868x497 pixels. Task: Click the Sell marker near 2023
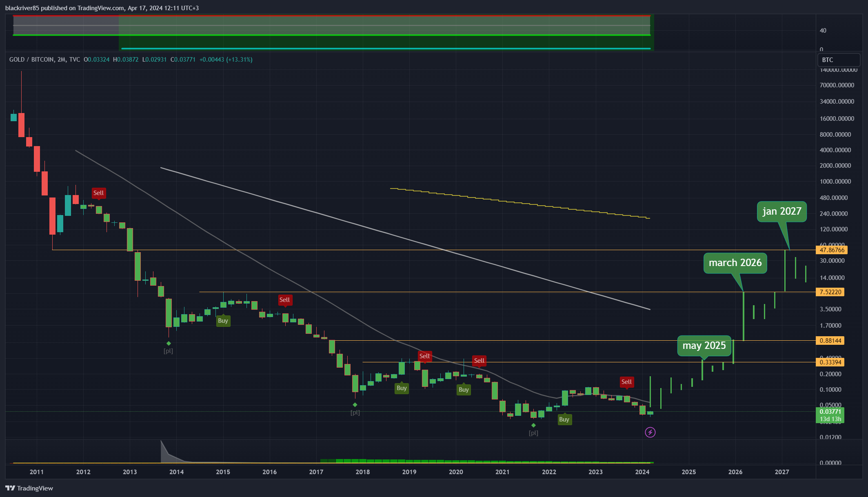click(x=626, y=382)
